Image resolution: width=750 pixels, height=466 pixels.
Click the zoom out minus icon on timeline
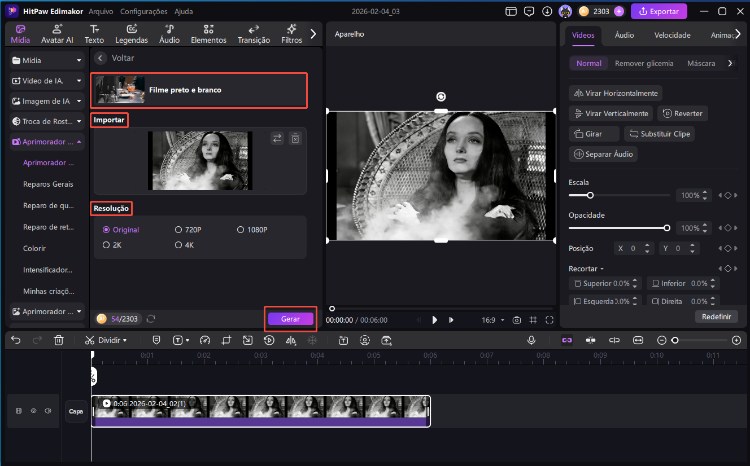(662, 340)
